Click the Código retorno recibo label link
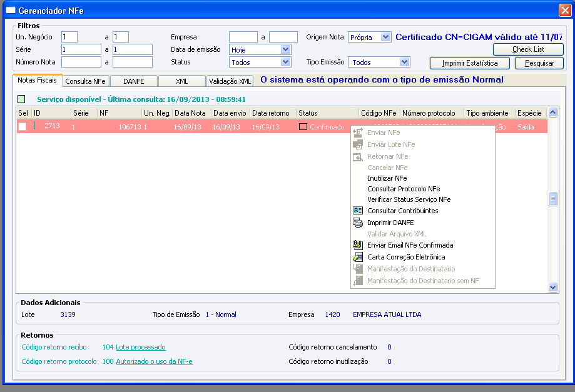575x392 pixels. 54,347
